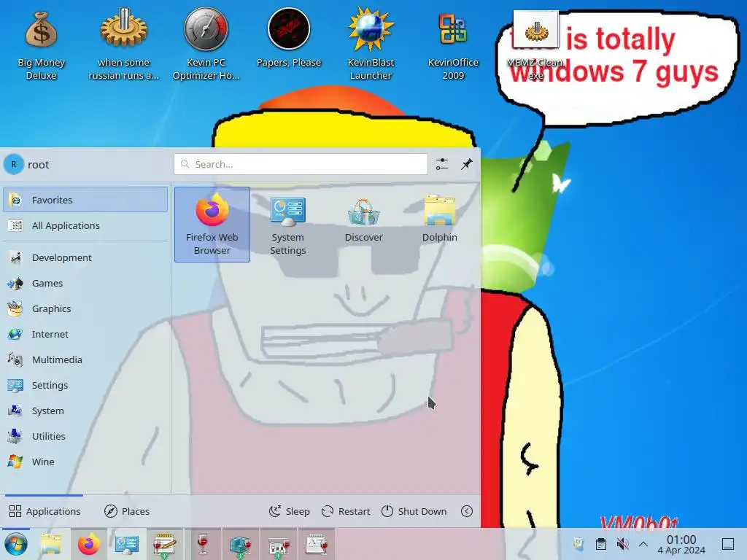Viewport: 747px width, 560px height.
Task: Expand more session options arrow
Action: pos(467,511)
